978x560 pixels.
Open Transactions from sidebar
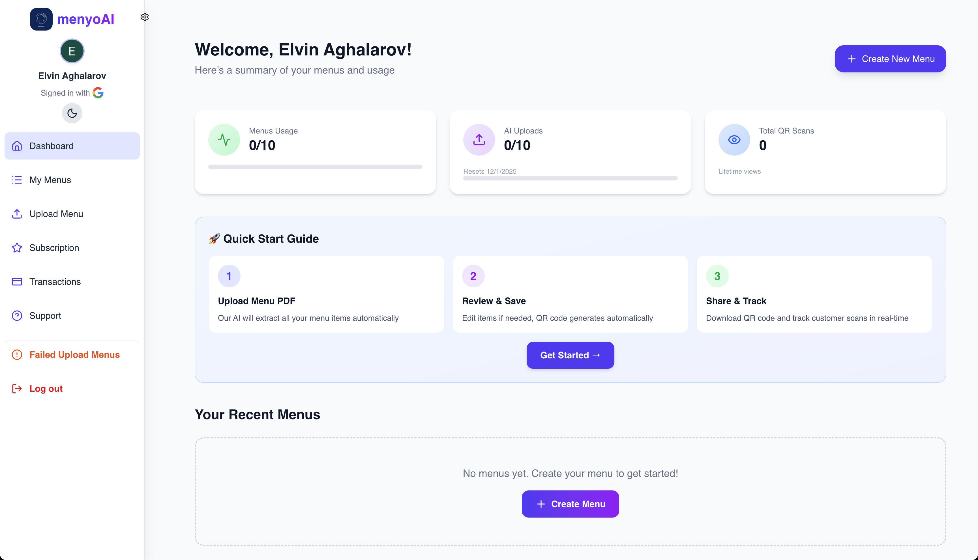pos(55,281)
